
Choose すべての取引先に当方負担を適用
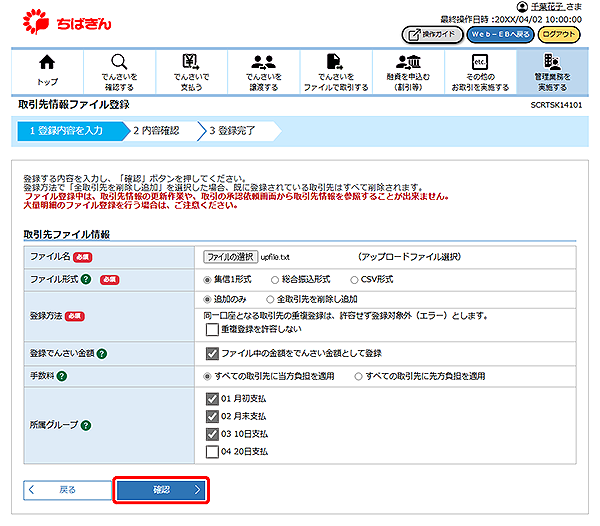click(x=207, y=376)
